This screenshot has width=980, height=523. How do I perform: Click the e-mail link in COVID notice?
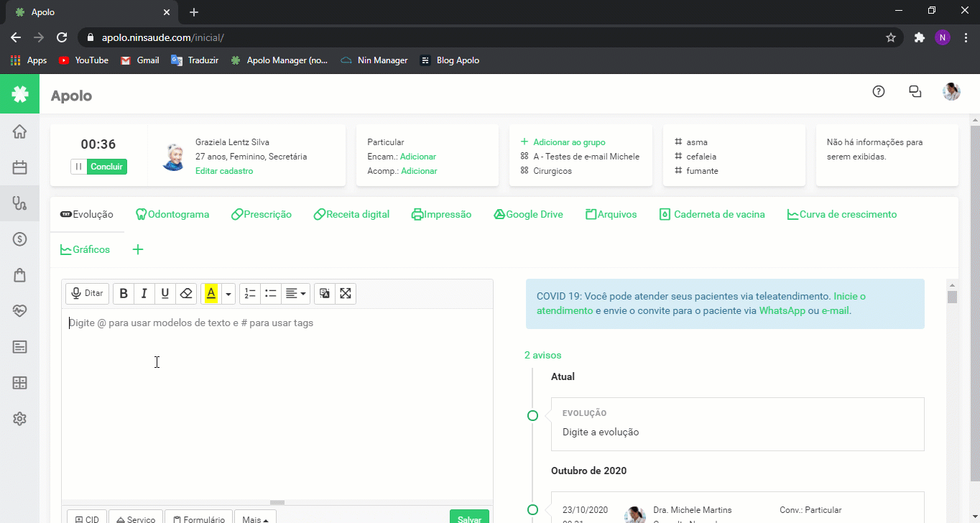point(836,311)
